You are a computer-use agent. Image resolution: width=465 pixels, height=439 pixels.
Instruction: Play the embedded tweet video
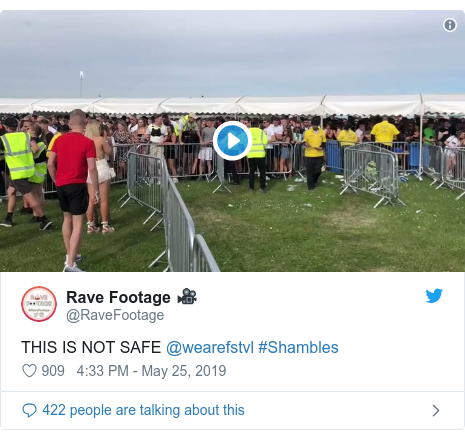click(232, 141)
